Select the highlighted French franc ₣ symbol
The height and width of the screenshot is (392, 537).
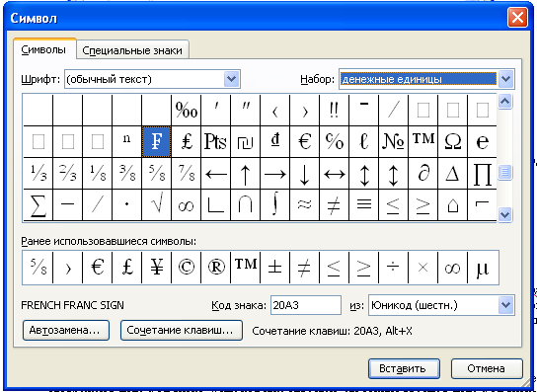(x=157, y=141)
